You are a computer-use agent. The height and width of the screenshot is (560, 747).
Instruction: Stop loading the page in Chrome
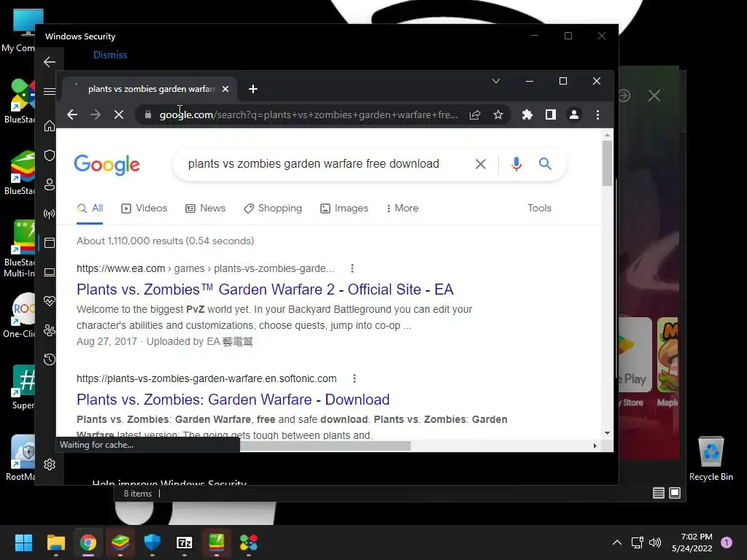[119, 114]
